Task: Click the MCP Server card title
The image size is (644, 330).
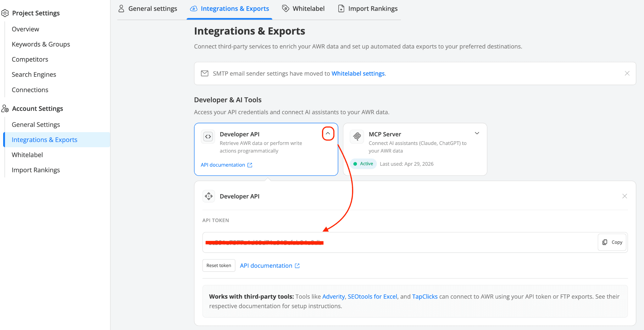Action: click(x=385, y=134)
